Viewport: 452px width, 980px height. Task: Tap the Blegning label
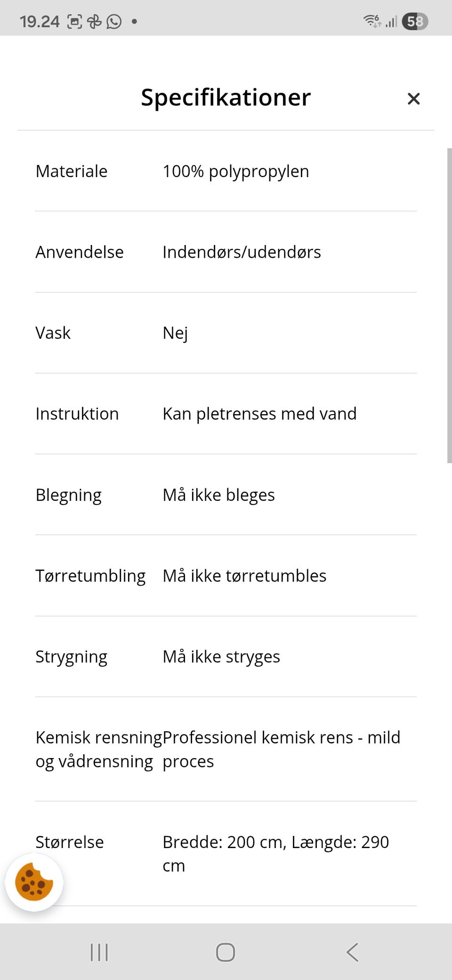point(68,496)
